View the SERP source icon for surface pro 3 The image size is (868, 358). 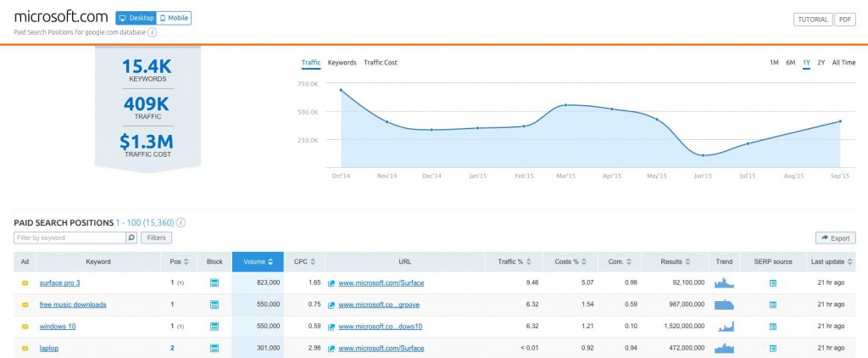click(x=773, y=283)
